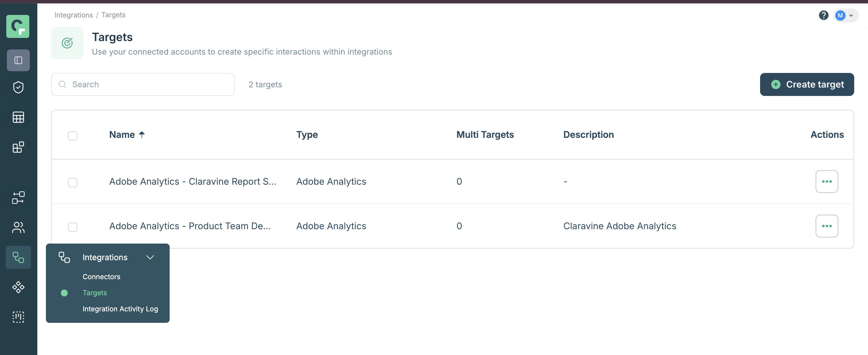
Task: Open the table grid sidebar icon
Action: (x=18, y=117)
